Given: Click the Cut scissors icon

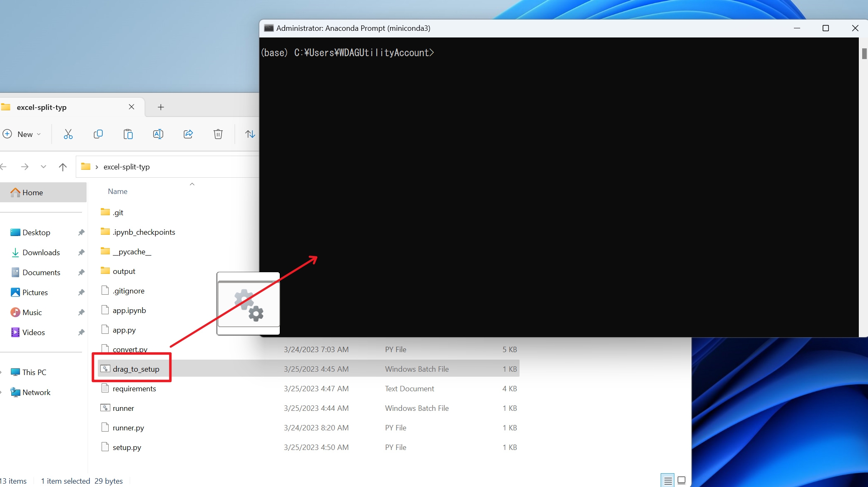Looking at the screenshot, I should [x=68, y=134].
